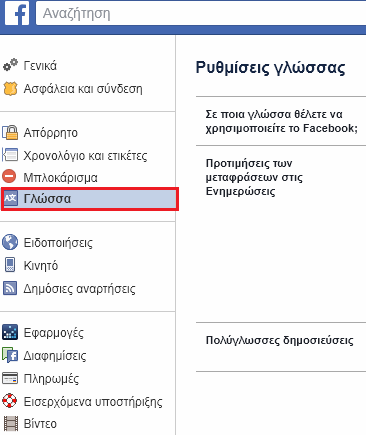Click the red block icon for Μπλοκάρισμα
Image resolution: width=366 pixels, height=435 pixels.
[x=9, y=176]
